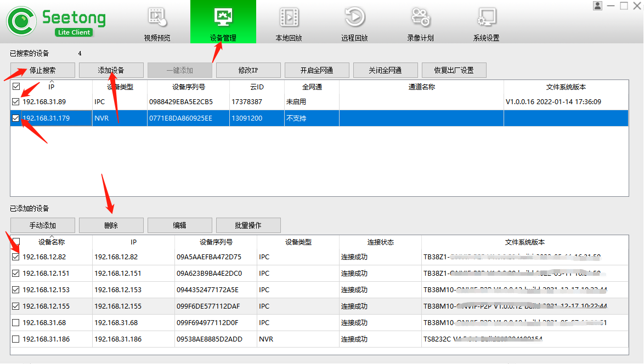Viewport: 644px width, 364px height.
Task: Open the 系统设置 system settings icon
Action: (x=486, y=18)
